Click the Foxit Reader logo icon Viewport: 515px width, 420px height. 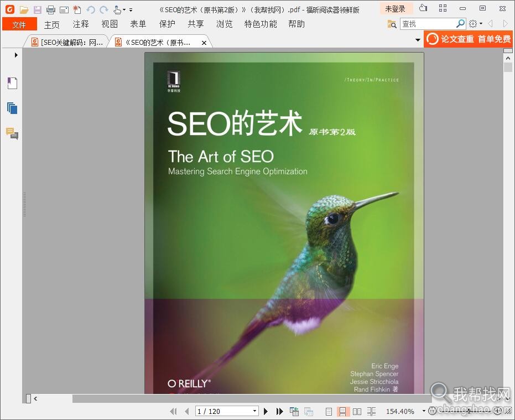[x=10, y=9]
